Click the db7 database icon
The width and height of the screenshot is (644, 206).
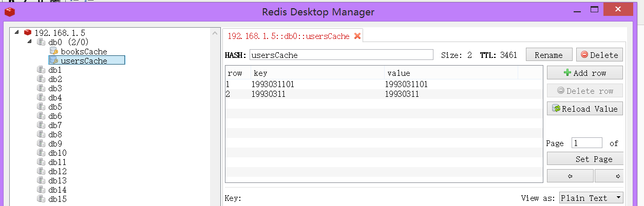click(x=41, y=125)
